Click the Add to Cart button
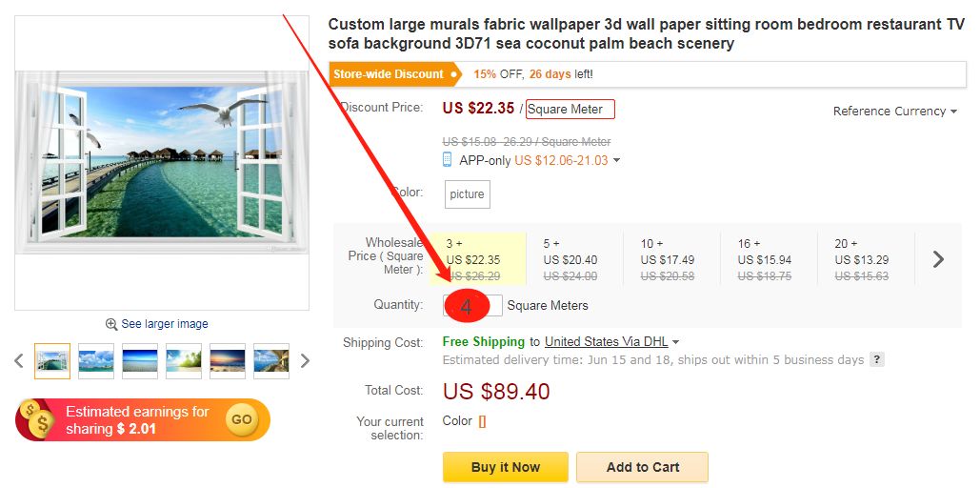Image resolution: width=980 pixels, height=488 pixels. pyautogui.click(x=643, y=467)
